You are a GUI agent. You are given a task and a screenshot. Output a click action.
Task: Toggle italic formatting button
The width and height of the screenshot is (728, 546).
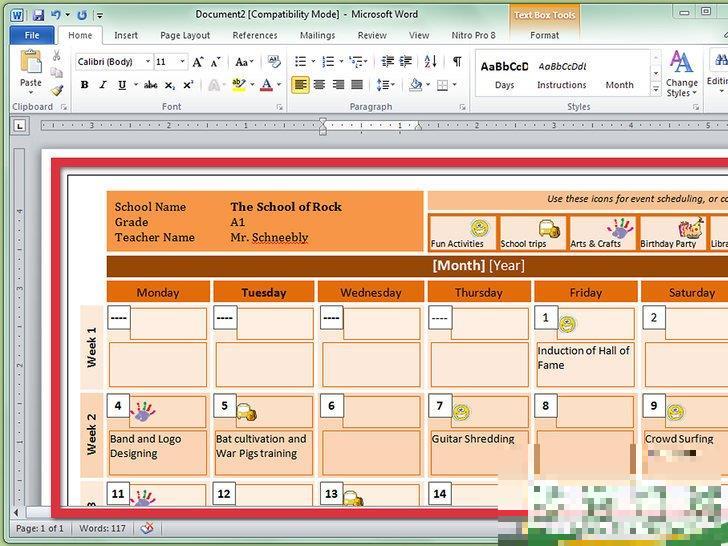pos(100,86)
